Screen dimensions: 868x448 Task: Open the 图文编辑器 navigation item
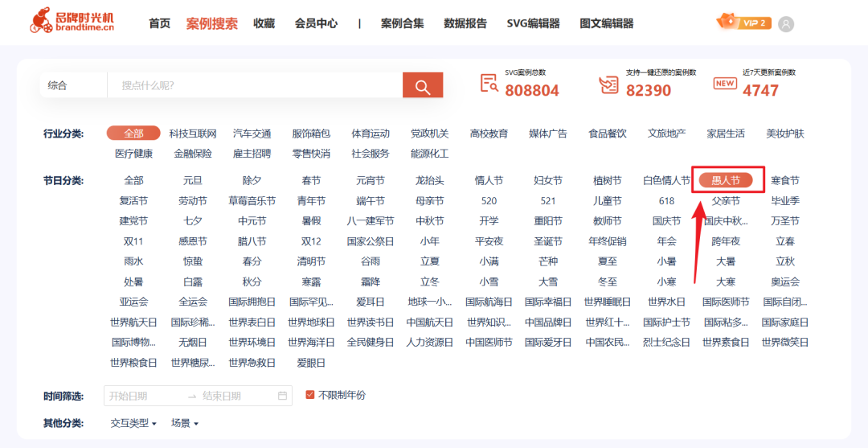point(607,23)
